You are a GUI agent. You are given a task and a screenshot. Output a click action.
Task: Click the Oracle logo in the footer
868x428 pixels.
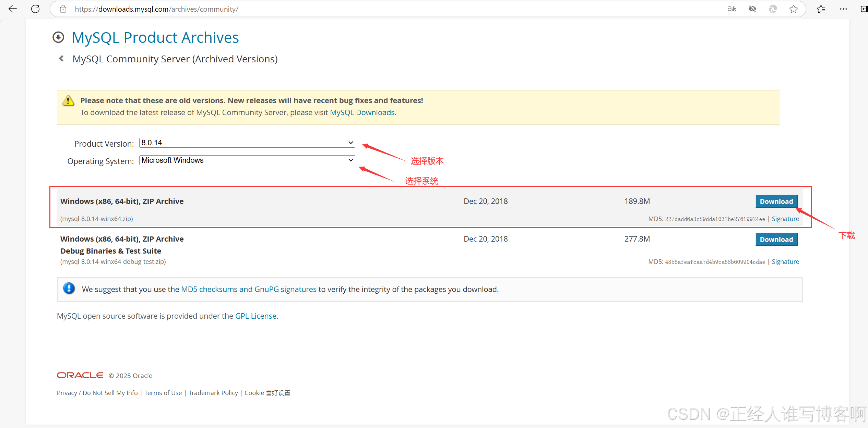[x=80, y=375]
